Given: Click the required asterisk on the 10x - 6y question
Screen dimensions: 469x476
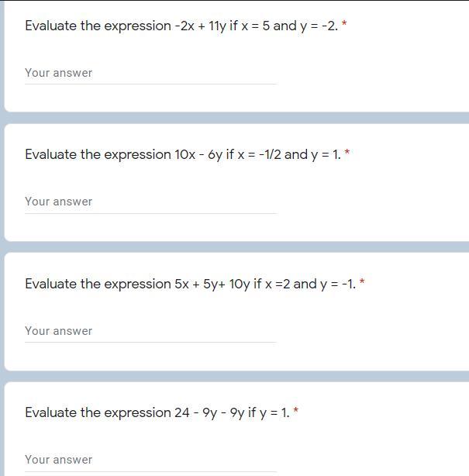Looking at the screenshot, I should click(x=347, y=152).
